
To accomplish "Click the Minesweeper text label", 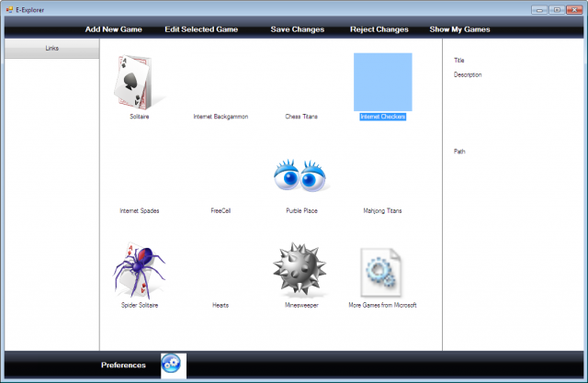I will point(301,306).
